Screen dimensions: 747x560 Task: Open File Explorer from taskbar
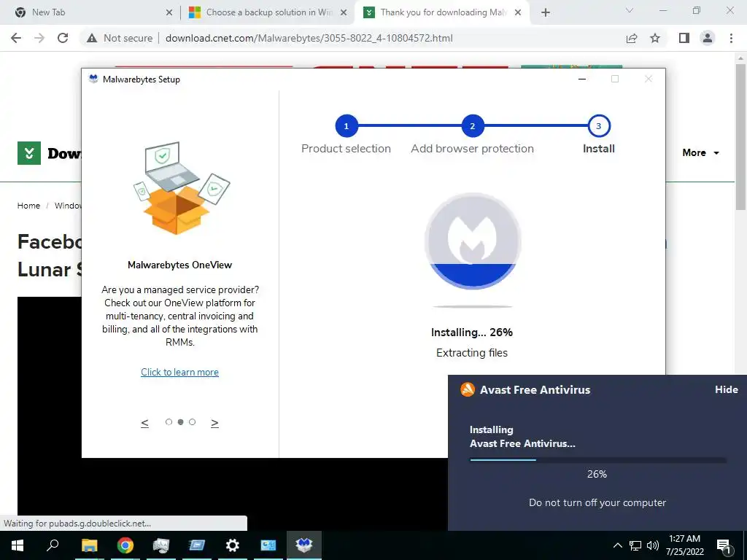[89, 545]
